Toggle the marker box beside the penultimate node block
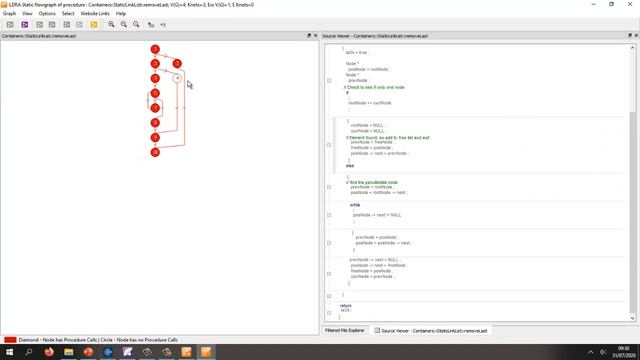The image size is (640, 360). [329, 187]
